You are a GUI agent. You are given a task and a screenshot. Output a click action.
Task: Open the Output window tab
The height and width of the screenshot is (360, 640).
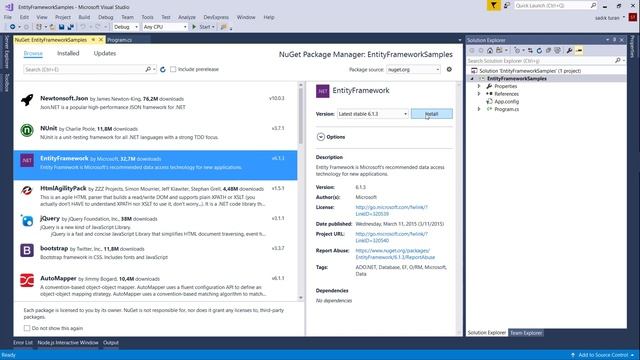[111, 343]
